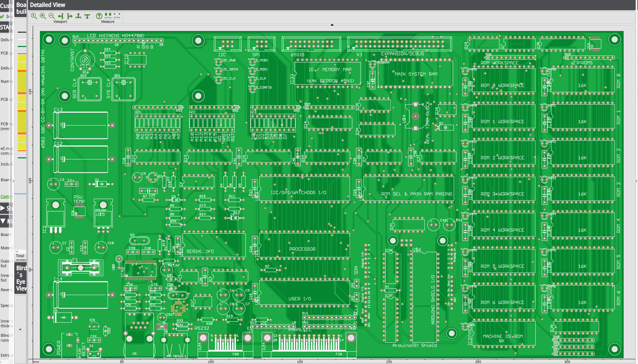Screen dimensions: 638x364
Task: Open the Bird's Eye View panel header
Action: 21,278
